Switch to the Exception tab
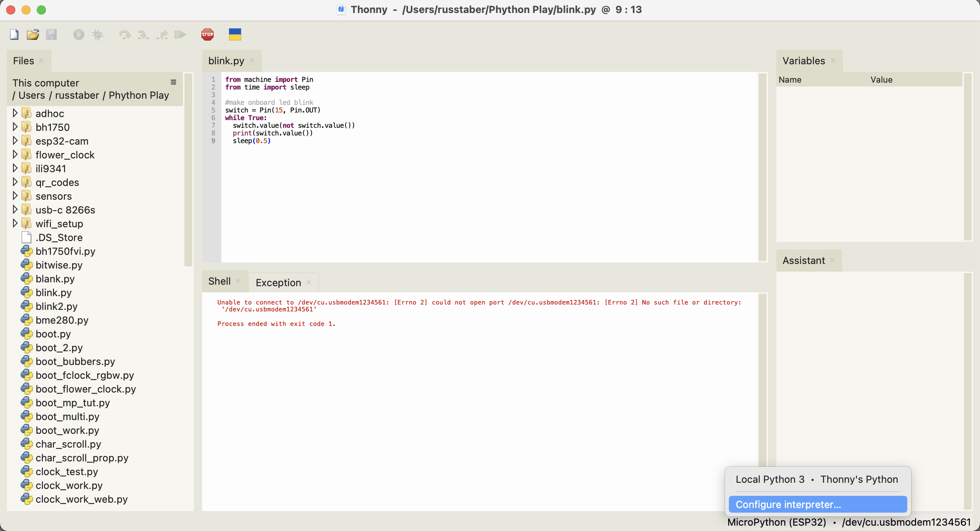980x531 pixels. (x=278, y=282)
